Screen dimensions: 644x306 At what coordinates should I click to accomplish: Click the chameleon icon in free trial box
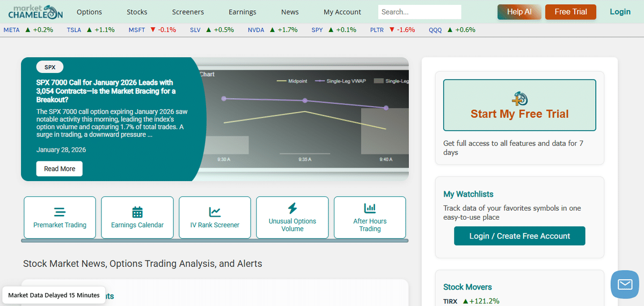point(519,99)
